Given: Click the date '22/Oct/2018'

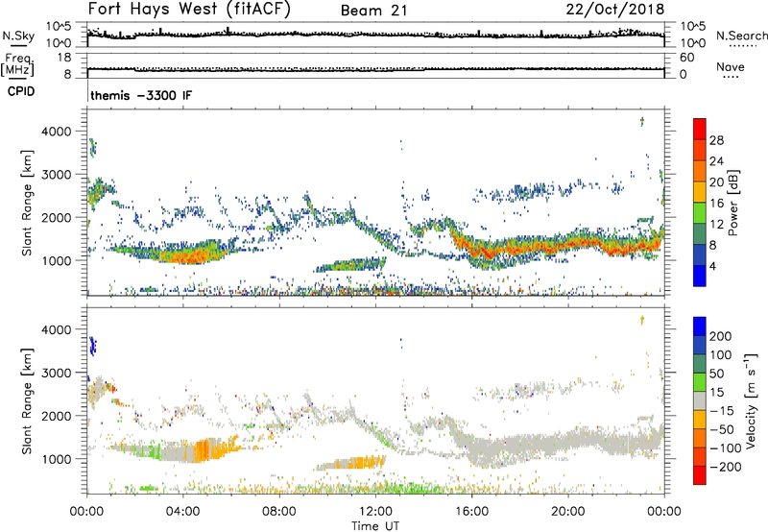Looking at the screenshot, I should click(615, 10).
